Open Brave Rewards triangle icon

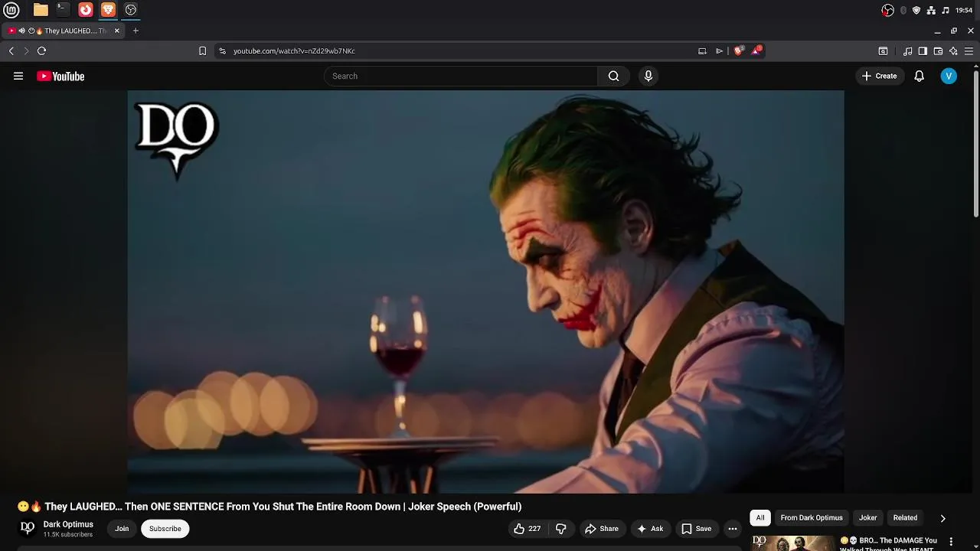coord(756,51)
